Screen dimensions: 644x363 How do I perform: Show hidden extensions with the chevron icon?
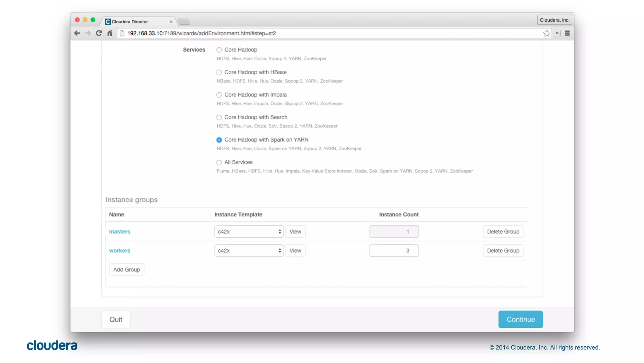click(557, 33)
